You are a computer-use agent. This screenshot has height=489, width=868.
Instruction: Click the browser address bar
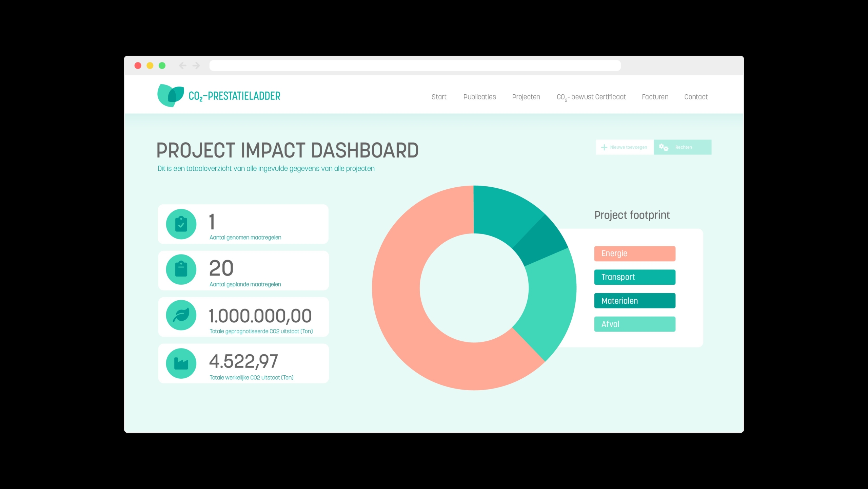click(x=415, y=65)
